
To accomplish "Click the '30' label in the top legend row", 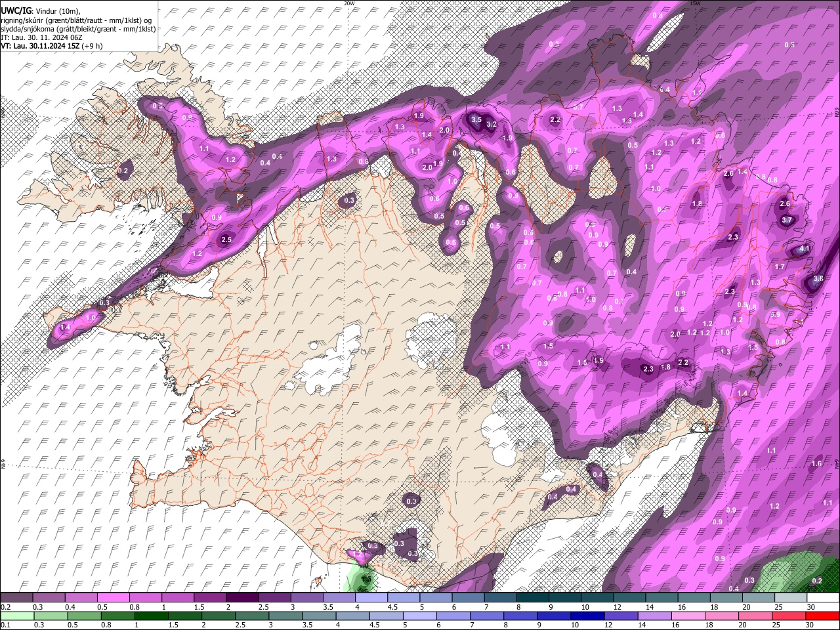I will (x=811, y=607).
